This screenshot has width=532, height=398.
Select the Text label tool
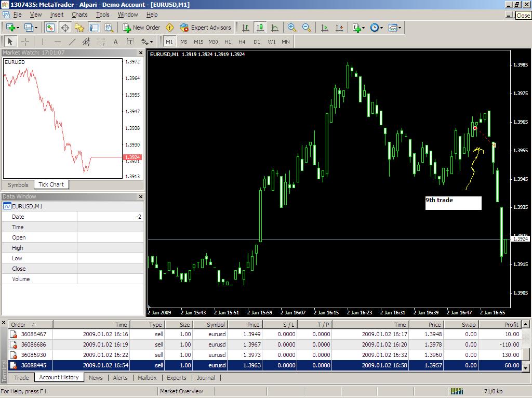115,42
